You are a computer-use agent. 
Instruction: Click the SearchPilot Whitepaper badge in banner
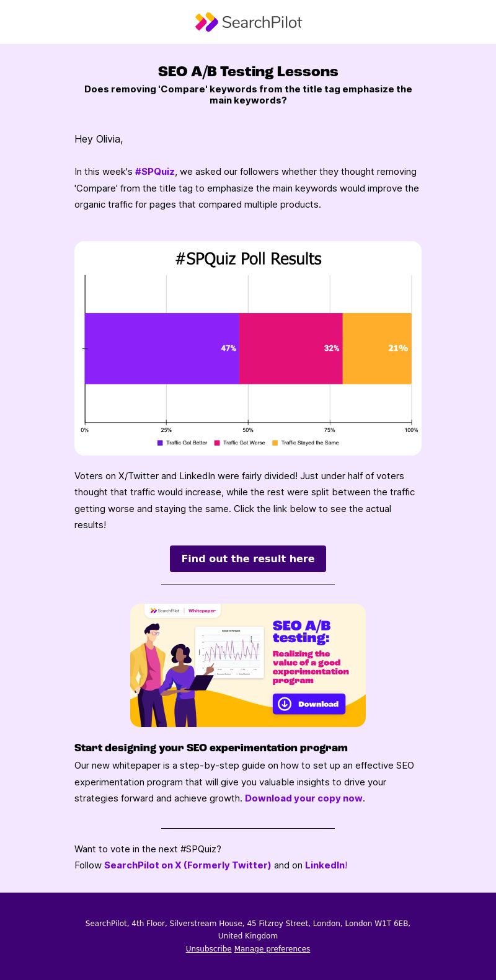tap(183, 611)
